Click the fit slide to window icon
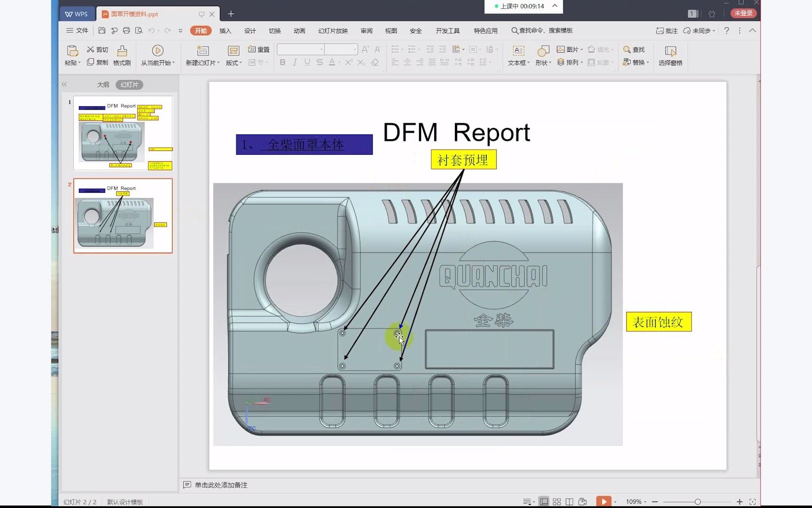 [x=752, y=502]
